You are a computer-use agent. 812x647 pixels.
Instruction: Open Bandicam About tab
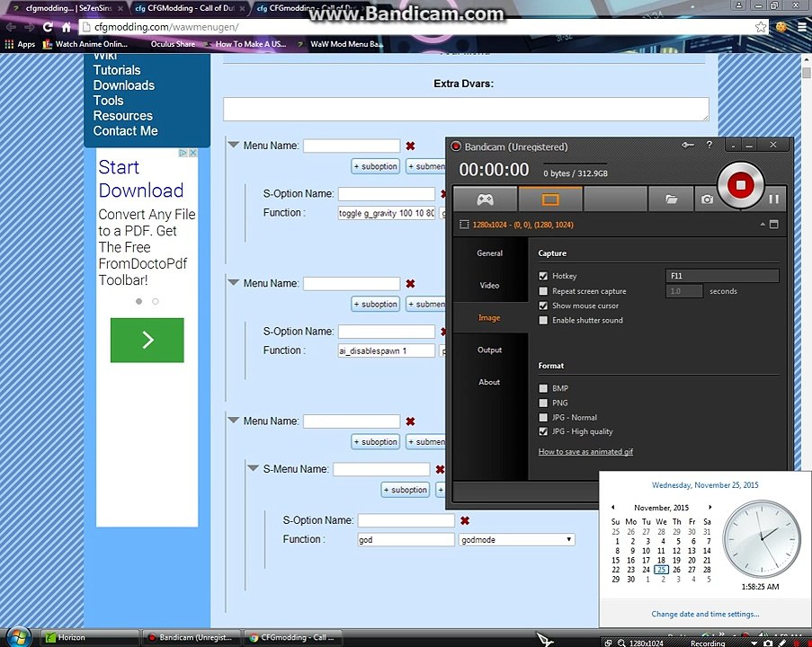coord(489,382)
